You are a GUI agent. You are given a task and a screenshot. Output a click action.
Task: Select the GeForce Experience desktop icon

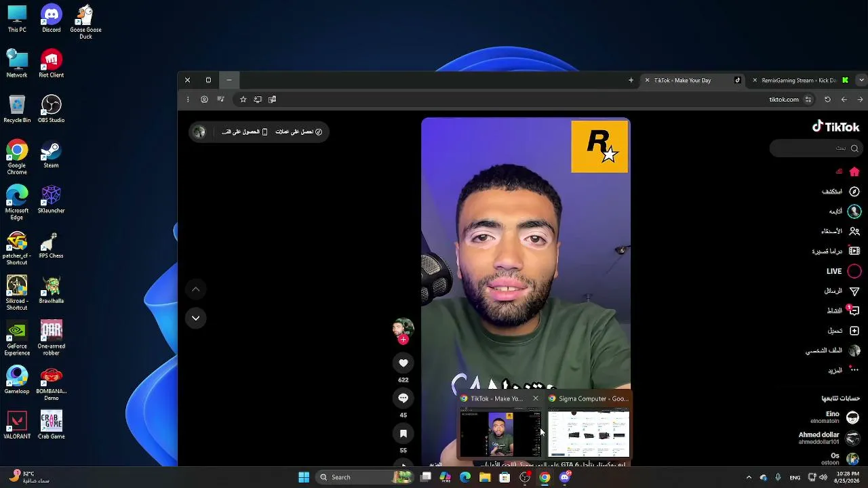pyautogui.click(x=17, y=338)
